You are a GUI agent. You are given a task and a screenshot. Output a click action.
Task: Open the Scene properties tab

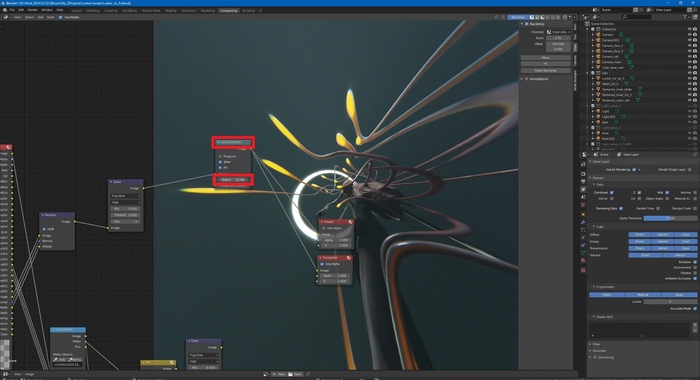pyautogui.click(x=583, y=197)
